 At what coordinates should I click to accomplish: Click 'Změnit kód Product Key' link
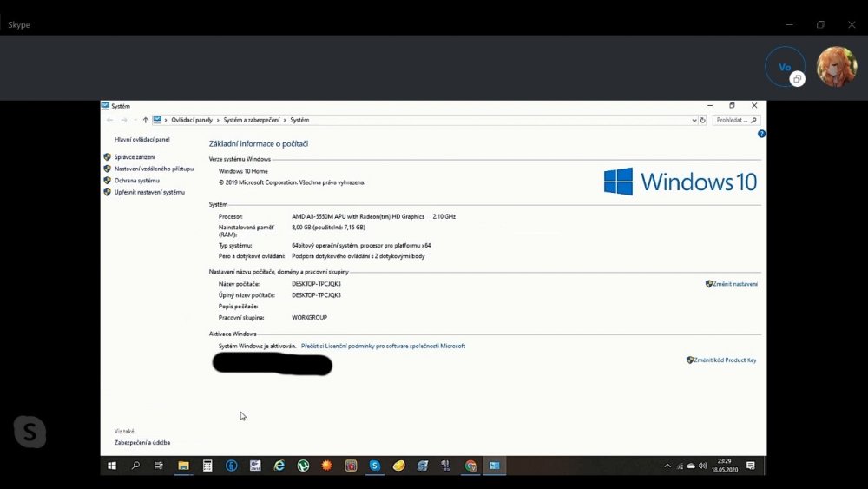click(725, 360)
